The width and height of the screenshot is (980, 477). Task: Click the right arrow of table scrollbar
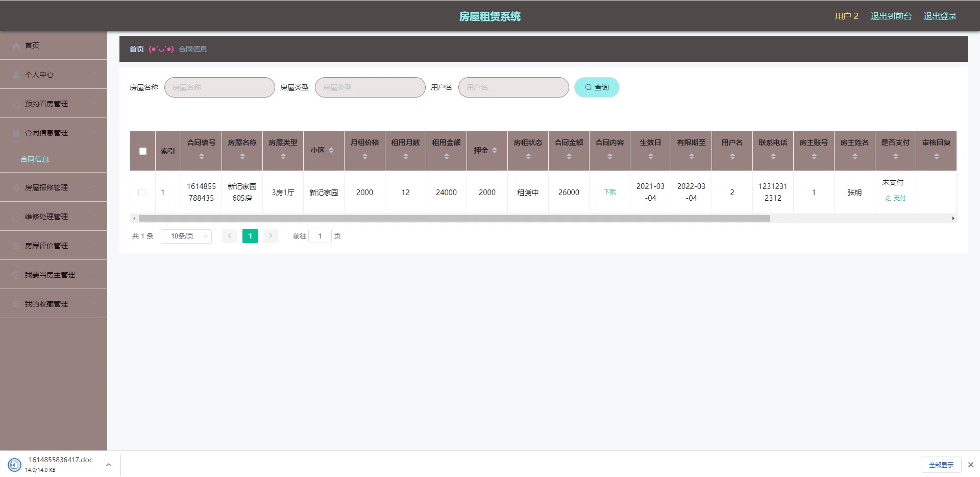click(x=953, y=219)
